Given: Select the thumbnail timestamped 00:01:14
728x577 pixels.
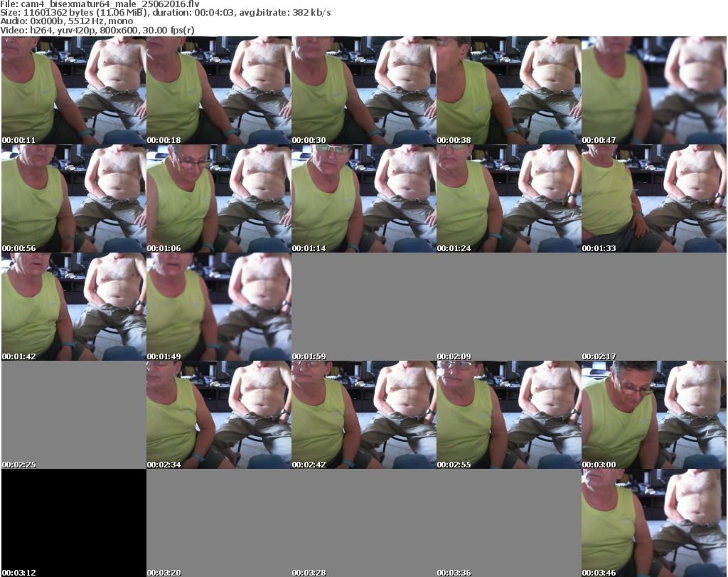Looking at the screenshot, I should coord(364,198).
